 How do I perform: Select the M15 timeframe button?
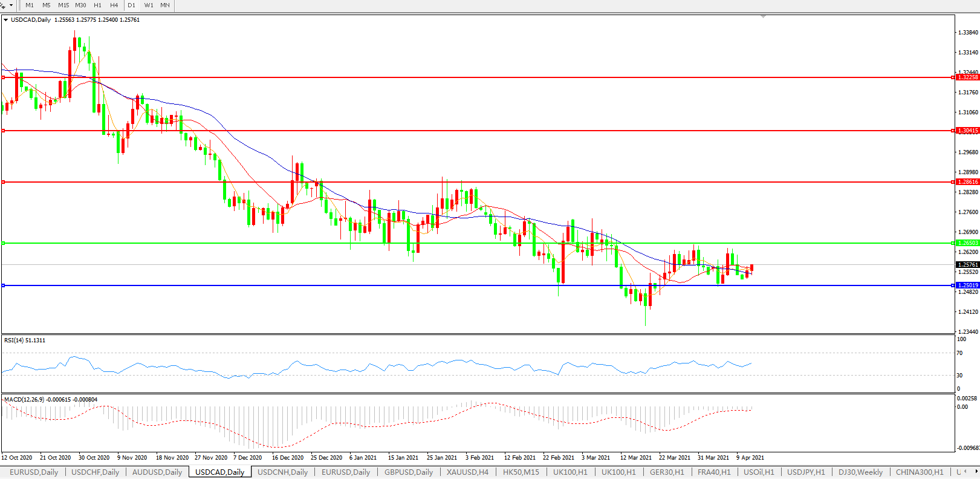point(63,5)
